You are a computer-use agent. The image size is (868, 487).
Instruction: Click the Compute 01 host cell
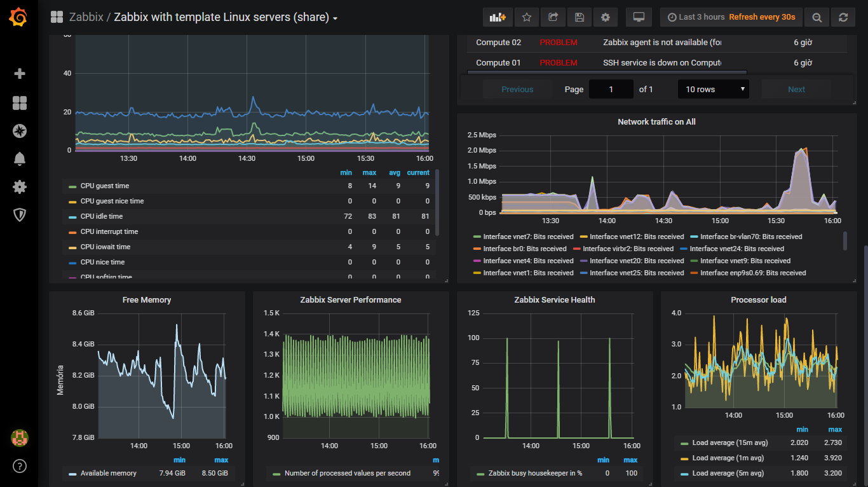498,63
